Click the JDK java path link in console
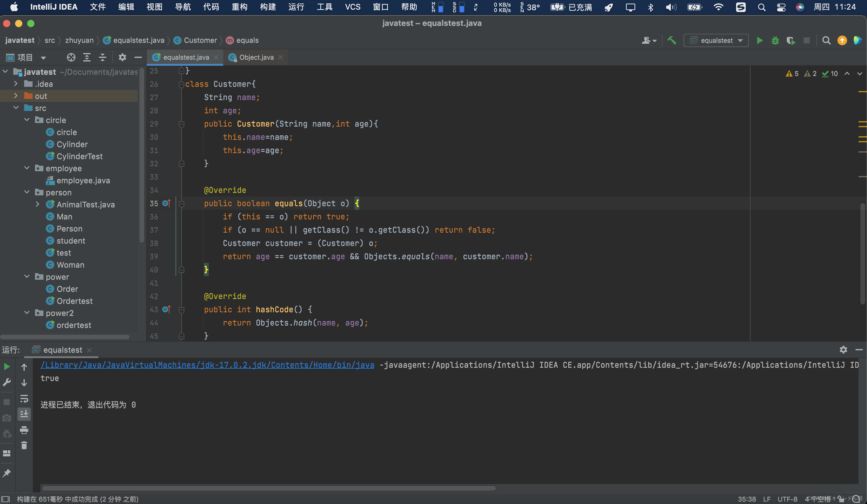The image size is (867, 504). click(207, 365)
